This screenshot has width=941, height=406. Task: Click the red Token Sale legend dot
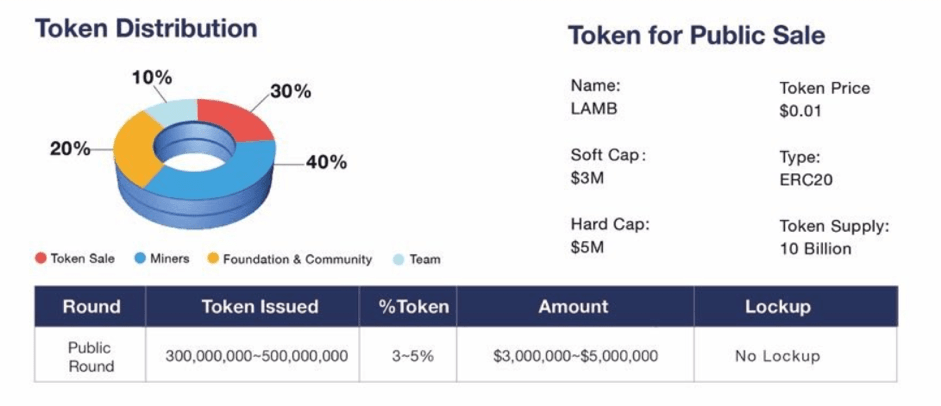tap(41, 259)
